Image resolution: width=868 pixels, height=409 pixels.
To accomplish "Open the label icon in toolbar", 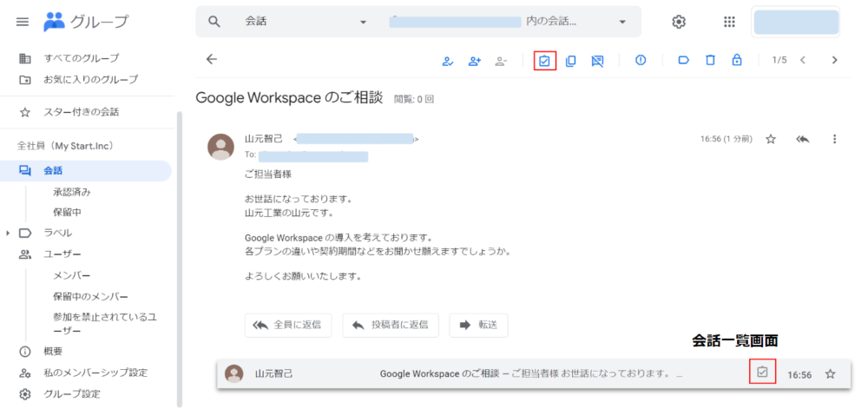I will (x=684, y=60).
